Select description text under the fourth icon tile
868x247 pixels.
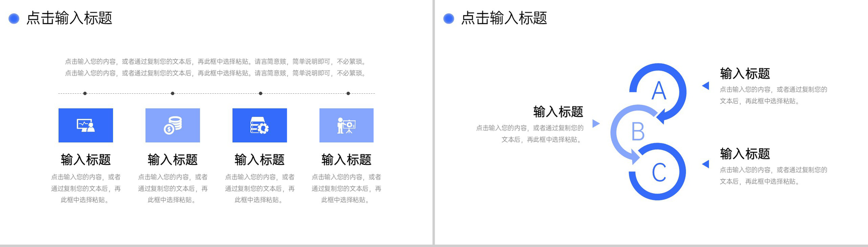pos(346,189)
